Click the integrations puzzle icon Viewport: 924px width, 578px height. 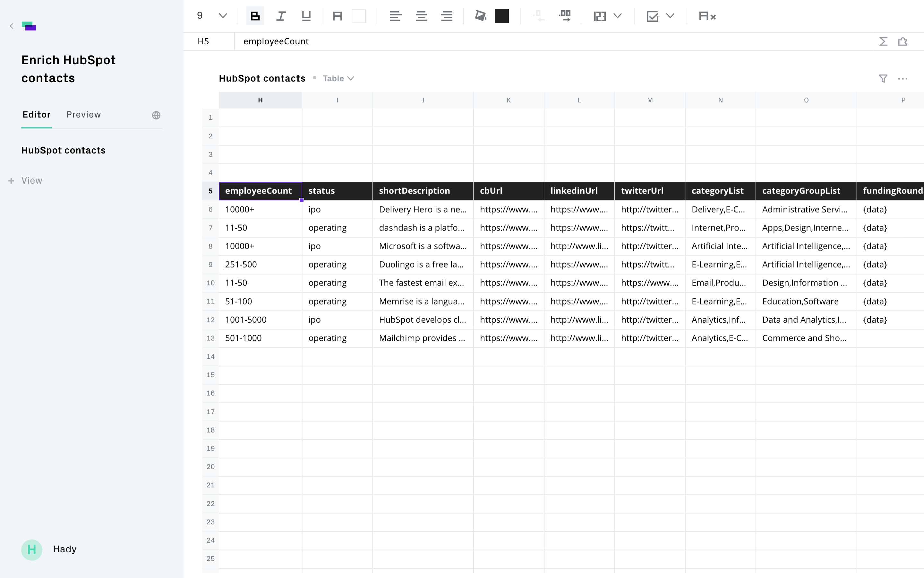903,41
